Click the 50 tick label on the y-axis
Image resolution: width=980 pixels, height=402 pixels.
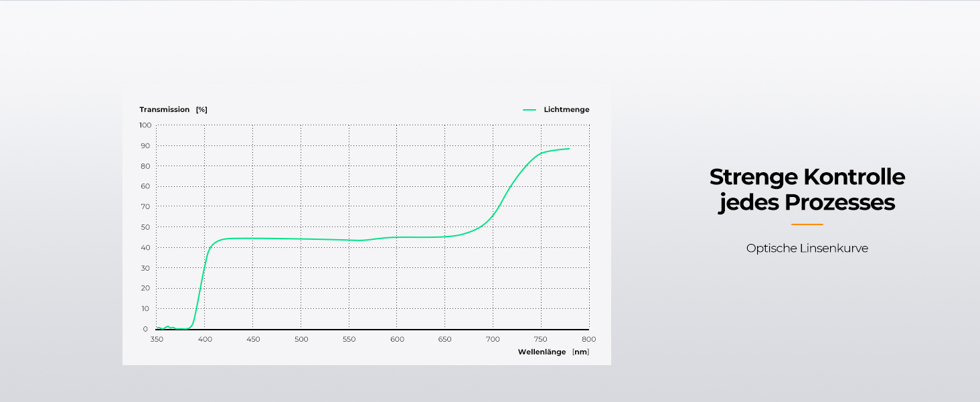click(x=145, y=227)
